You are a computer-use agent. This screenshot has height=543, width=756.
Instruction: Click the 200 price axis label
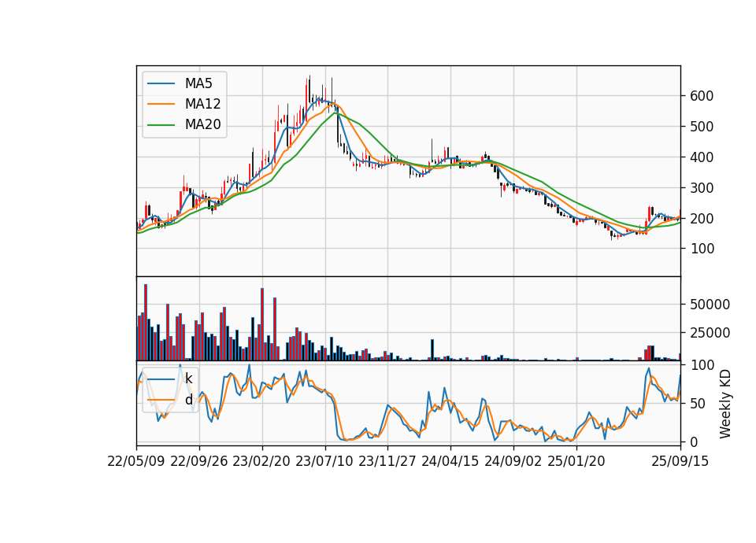pyautogui.click(x=702, y=218)
